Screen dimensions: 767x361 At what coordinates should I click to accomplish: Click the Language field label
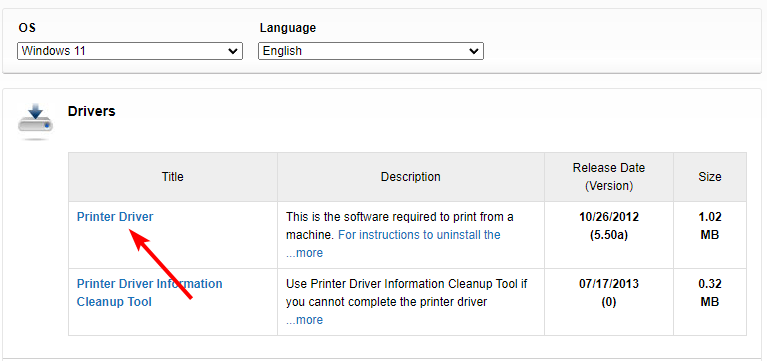[288, 28]
